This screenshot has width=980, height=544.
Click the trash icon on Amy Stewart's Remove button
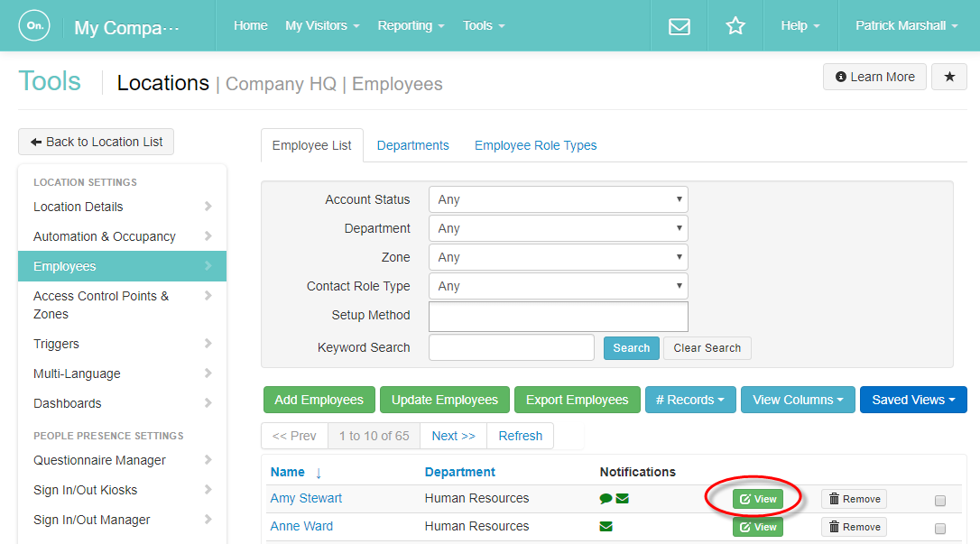point(835,498)
